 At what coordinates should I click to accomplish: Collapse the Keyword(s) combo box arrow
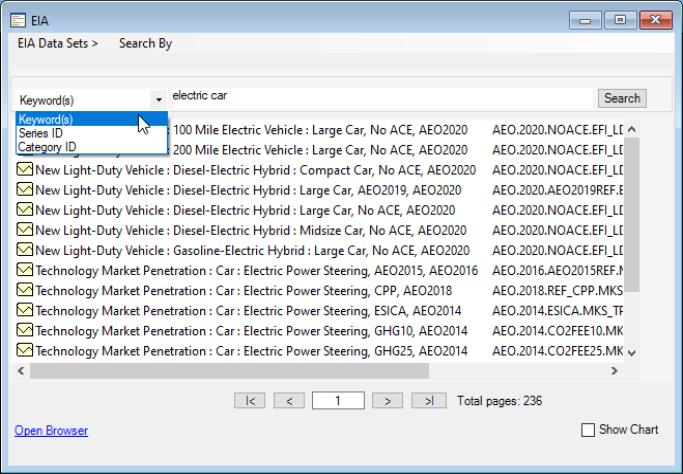pos(158,100)
